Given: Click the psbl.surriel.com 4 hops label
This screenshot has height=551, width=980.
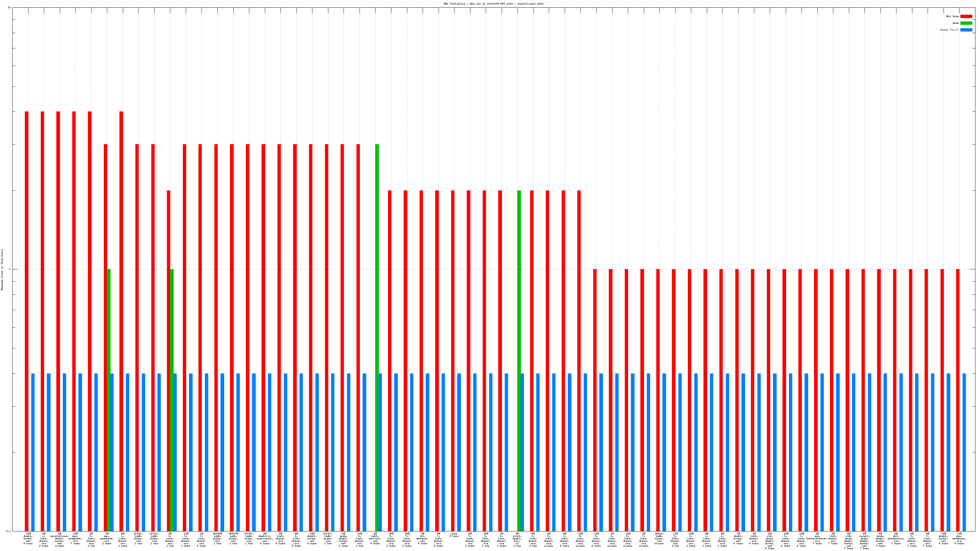Looking at the screenshot, I should [x=375, y=538].
